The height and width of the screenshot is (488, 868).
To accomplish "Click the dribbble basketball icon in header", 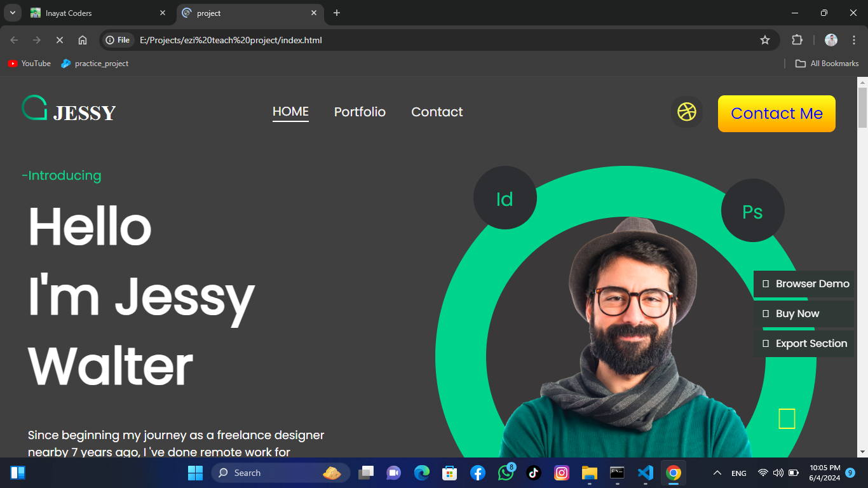I will coord(686,112).
